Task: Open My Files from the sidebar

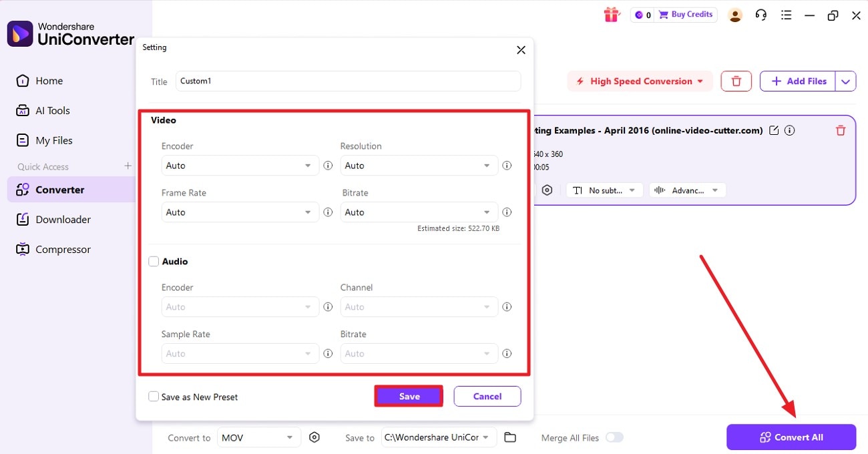Action: click(52, 140)
